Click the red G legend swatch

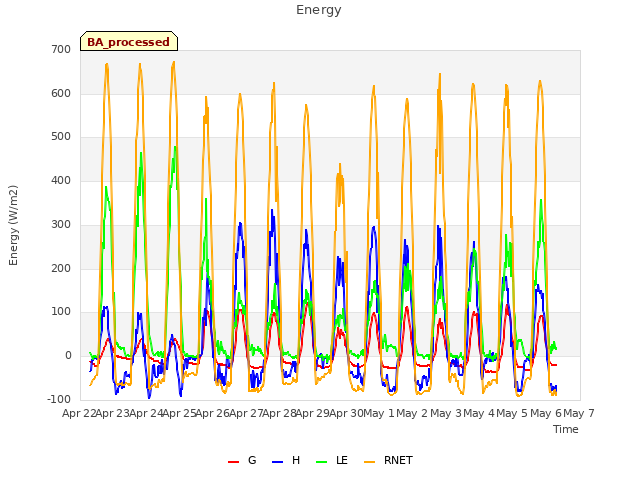(233, 462)
